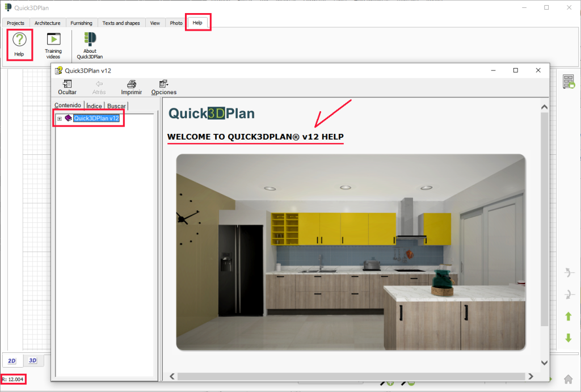This screenshot has height=392, width=581.
Task: Click the cabinet catalog icon
Action: point(569,81)
